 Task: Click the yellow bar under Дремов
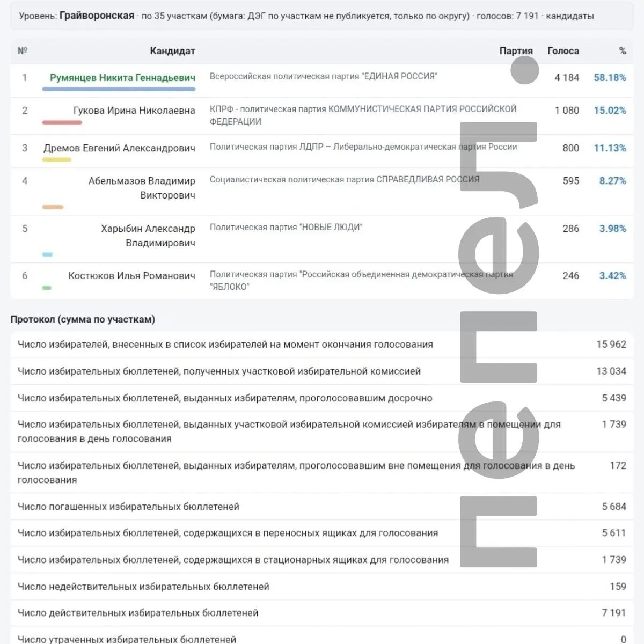56,159
